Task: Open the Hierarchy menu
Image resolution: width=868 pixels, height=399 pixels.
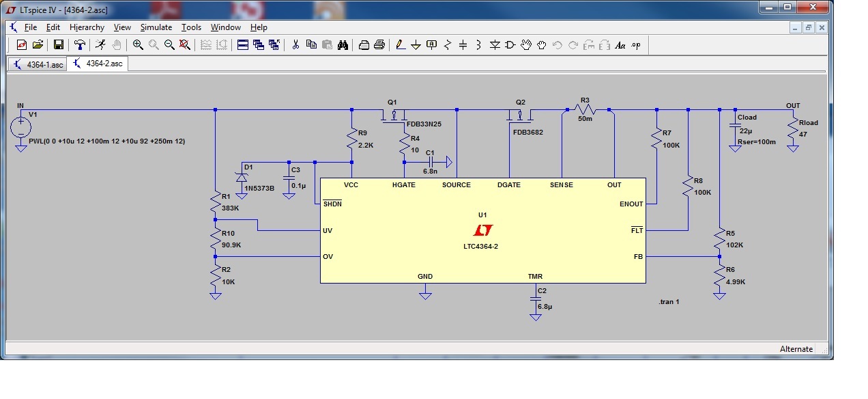Action: coord(87,27)
